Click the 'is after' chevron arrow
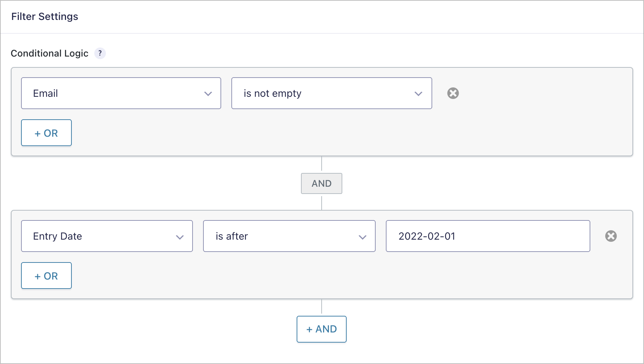Screen dimensions: 644x364 362,237
